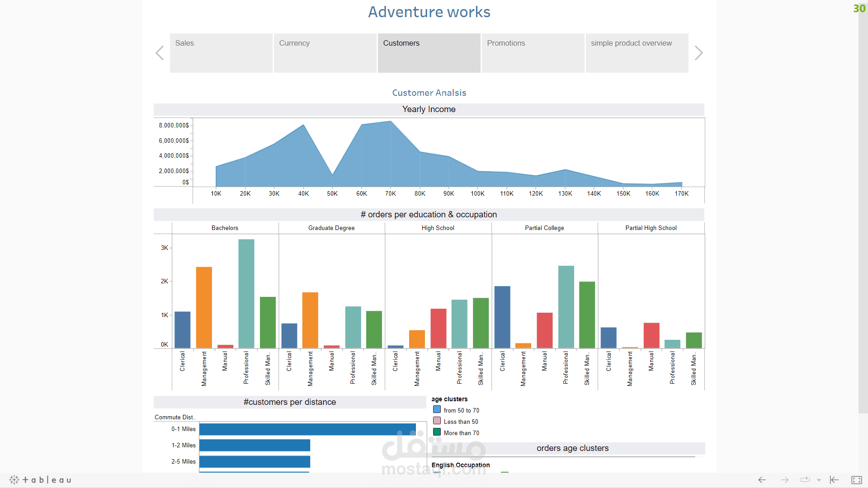Select the Promotions story point
Screen dimensions: 868x488
coord(533,53)
